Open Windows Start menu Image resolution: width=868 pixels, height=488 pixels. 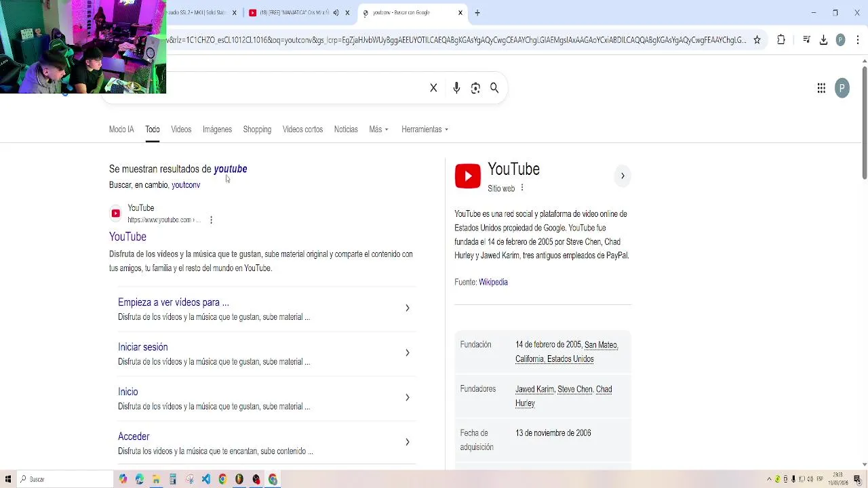click(x=8, y=479)
